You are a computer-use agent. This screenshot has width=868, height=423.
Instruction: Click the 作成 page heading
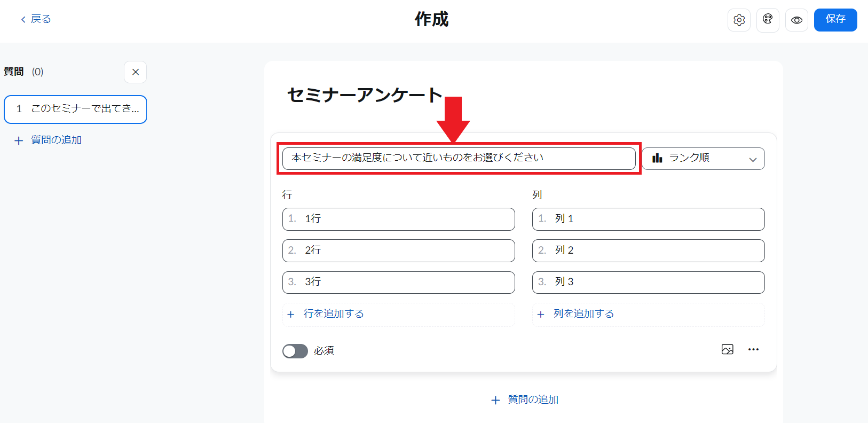[x=432, y=19]
